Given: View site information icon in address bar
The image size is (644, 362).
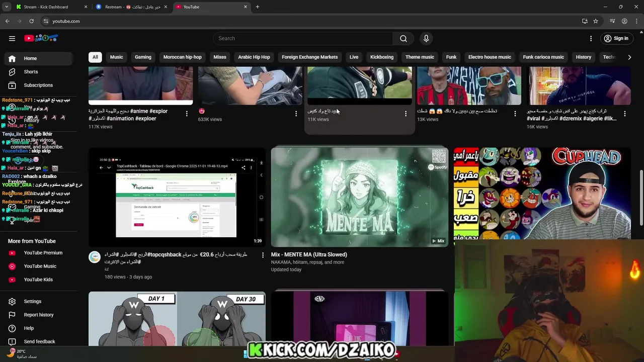Looking at the screenshot, I should click(x=46, y=21).
